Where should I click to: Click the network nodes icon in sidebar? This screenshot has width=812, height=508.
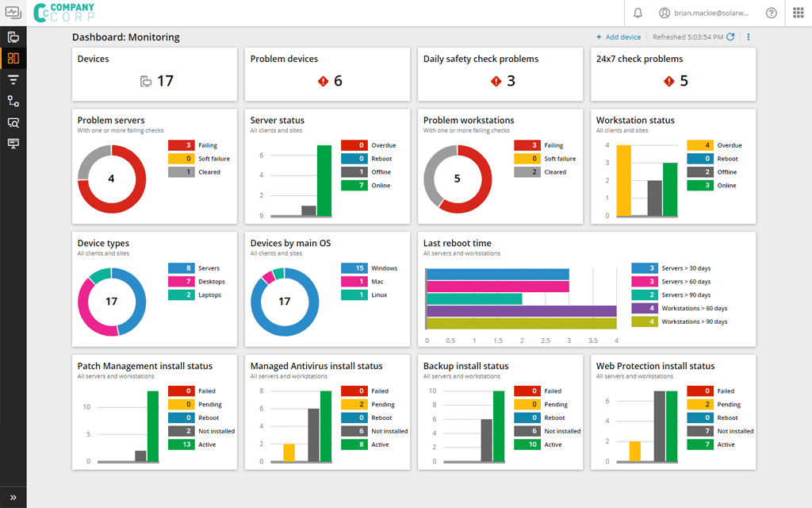click(x=13, y=101)
